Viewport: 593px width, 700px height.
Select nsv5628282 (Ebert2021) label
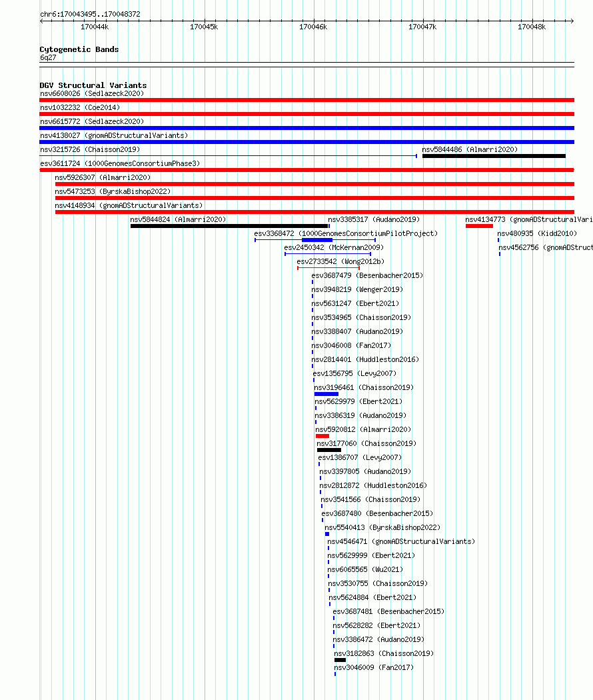[x=376, y=625]
